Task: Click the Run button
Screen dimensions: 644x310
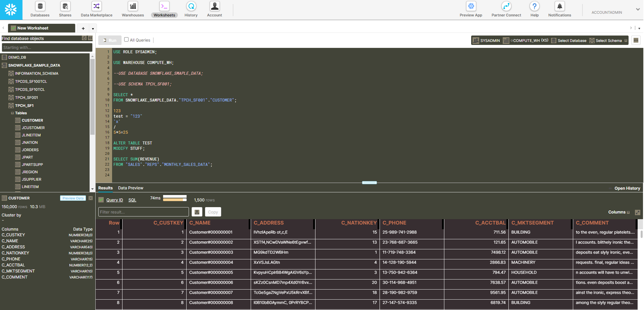Action: click(x=110, y=40)
